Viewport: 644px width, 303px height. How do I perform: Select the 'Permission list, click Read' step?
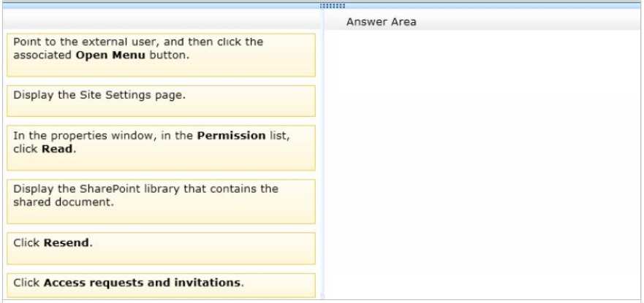pos(161,147)
